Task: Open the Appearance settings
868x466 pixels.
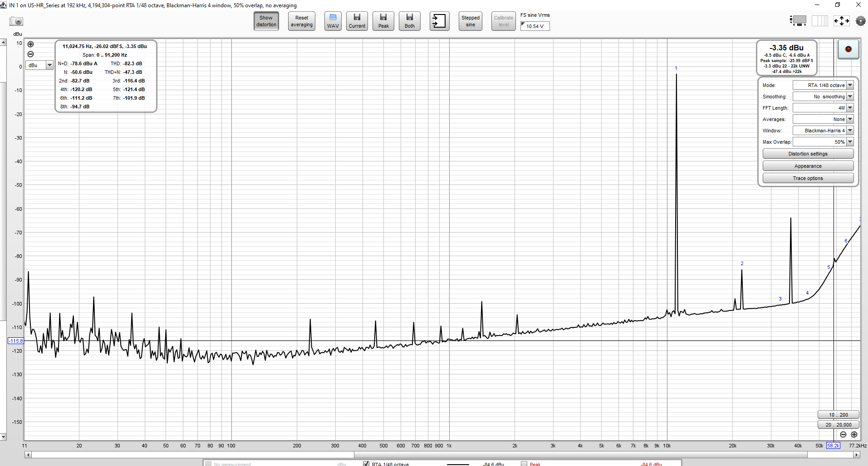Action: point(808,166)
